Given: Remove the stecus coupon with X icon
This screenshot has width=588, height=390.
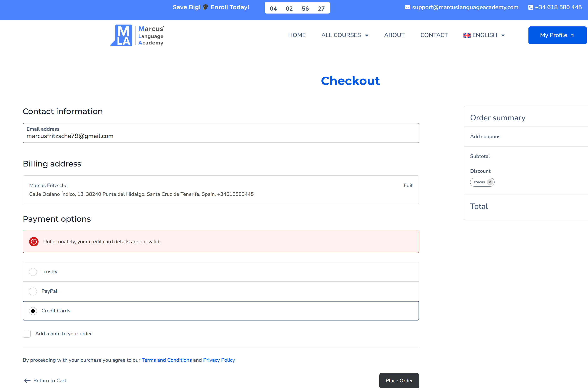Looking at the screenshot, I should tap(490, 182).
